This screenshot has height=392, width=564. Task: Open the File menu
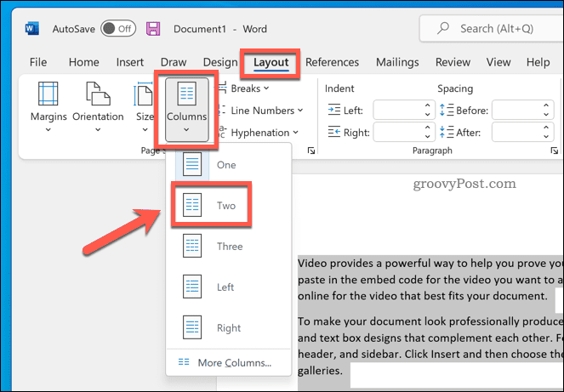point(38,62)
